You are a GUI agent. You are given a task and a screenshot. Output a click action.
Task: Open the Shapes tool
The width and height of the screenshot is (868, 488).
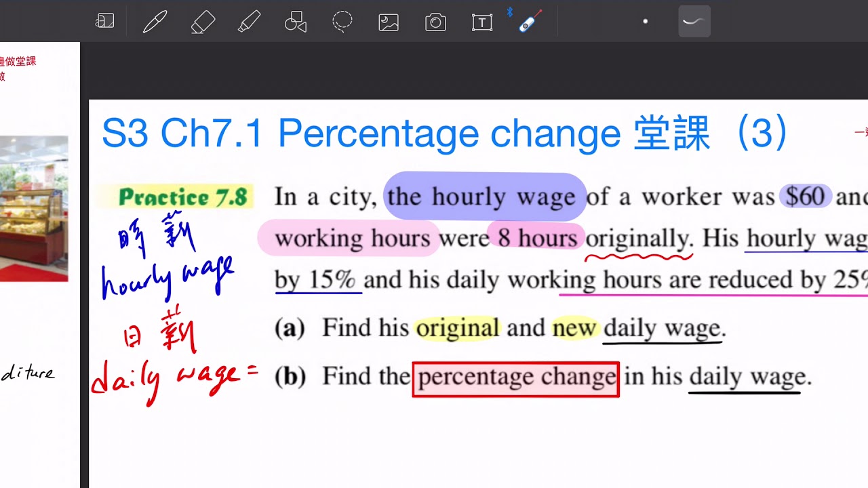pos(295,22)
